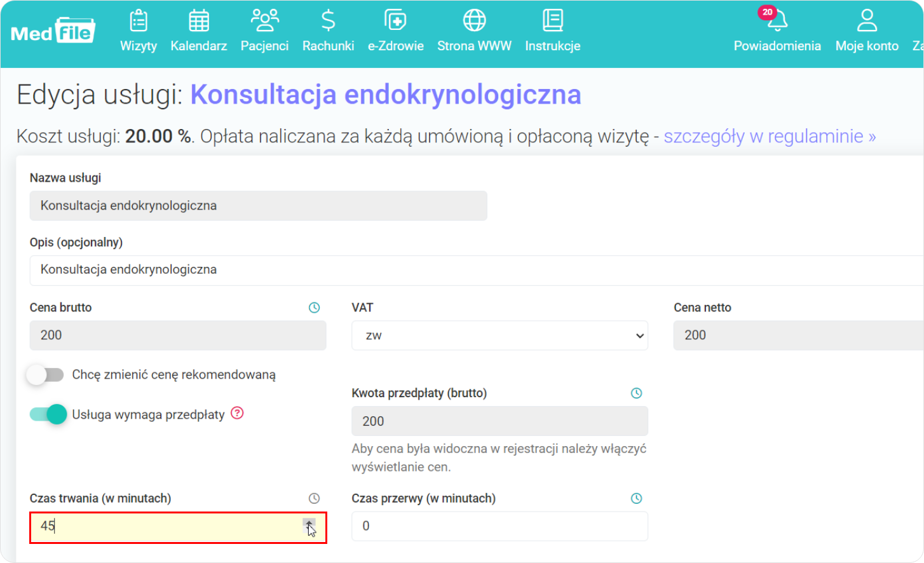Open the Med File logo home
The height and width of the screenshot is (563, 924).
(53, 31)
